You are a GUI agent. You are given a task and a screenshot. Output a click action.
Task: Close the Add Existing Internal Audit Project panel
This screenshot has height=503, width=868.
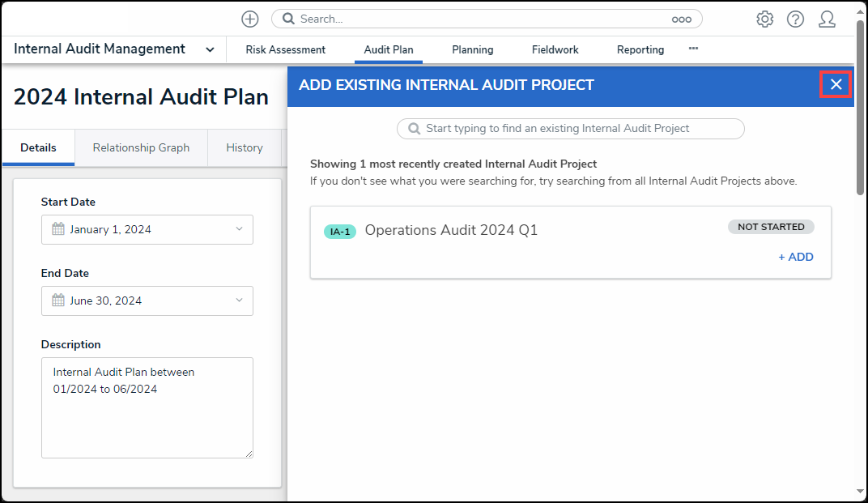[836, 84]
